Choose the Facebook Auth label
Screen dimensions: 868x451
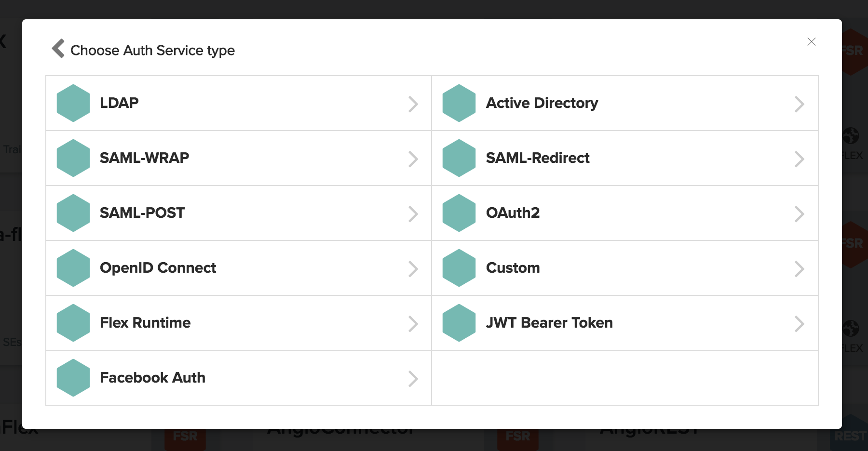[x=152, y=378]
